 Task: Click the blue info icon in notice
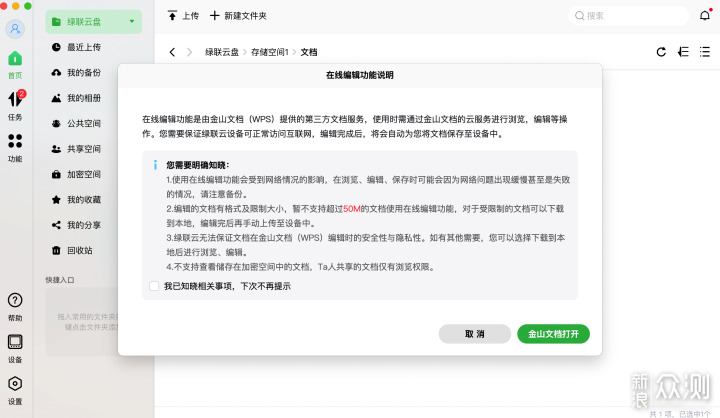pos(155,165)
